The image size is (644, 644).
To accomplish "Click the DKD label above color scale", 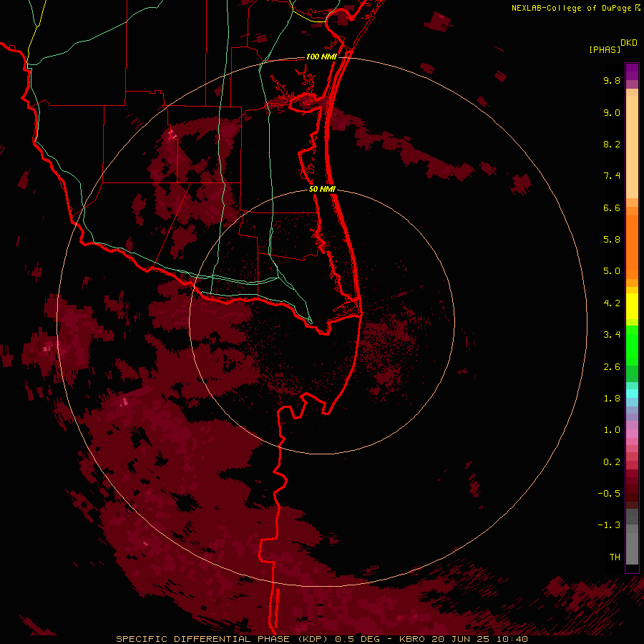I will [x=629, y=43].
